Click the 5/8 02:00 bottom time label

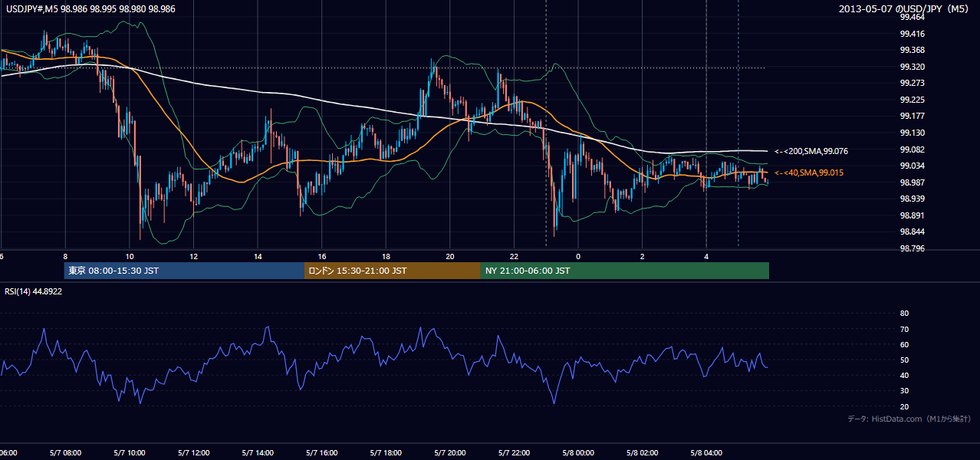643,453
